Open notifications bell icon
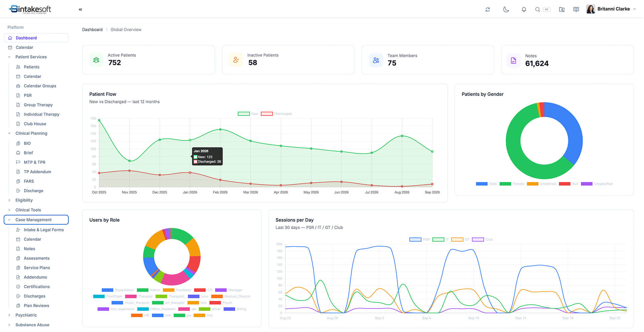This screenshot has width=644, height=332. click(x=524, y=9)
